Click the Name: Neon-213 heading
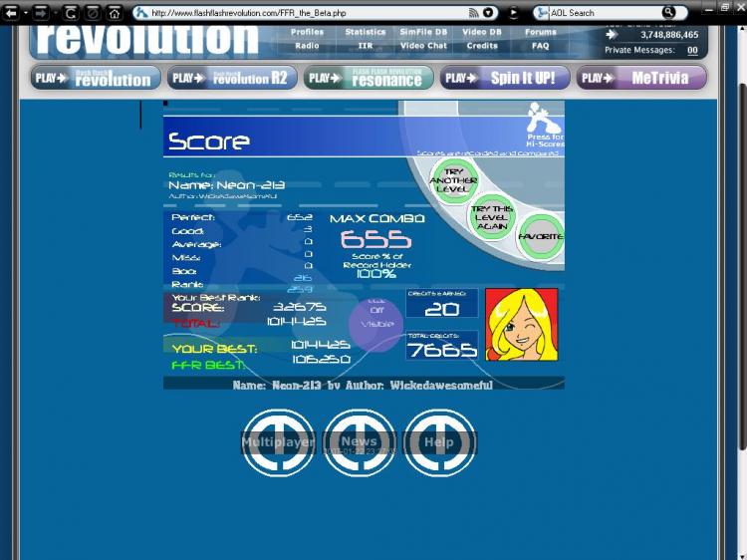747x560 pixels. pos(227,185)
